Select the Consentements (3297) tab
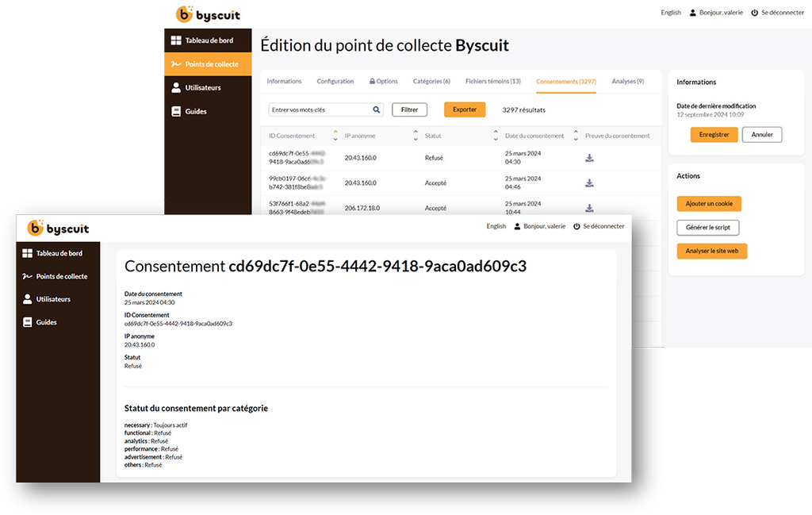Viewport: 812px width, 515px height. 566,82
